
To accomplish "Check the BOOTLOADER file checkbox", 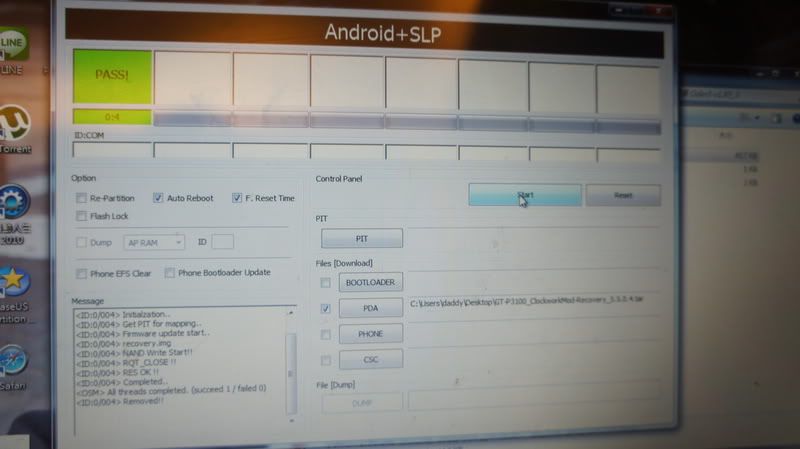I will [x=326, y=283].
